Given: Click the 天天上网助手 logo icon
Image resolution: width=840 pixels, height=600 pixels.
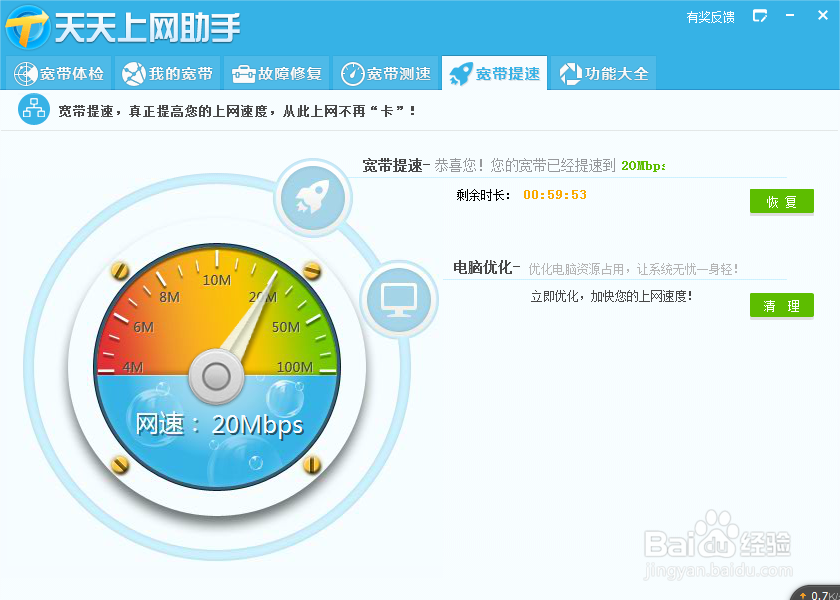Looking at the screenshot, I should point(27,28).
